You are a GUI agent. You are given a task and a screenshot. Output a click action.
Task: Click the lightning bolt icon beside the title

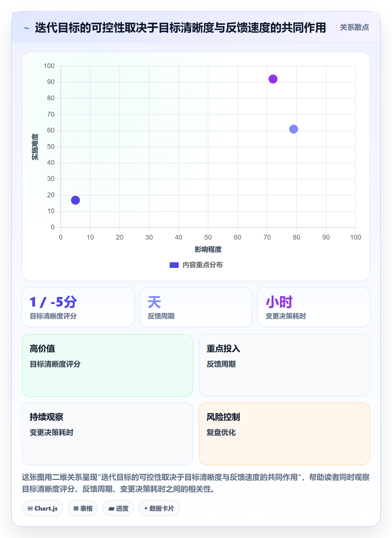pyautogui.click(x=27, y=28)
